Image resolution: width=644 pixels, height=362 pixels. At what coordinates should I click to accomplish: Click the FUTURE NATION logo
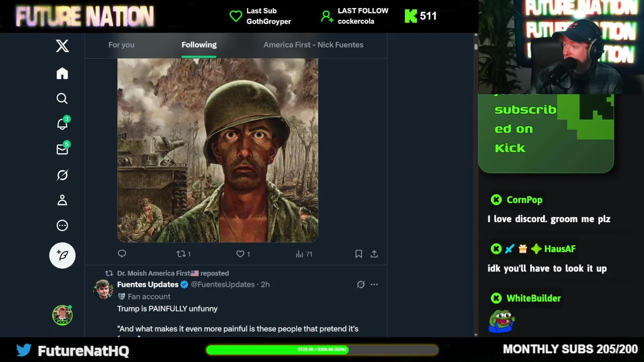(x=85, y=16)
